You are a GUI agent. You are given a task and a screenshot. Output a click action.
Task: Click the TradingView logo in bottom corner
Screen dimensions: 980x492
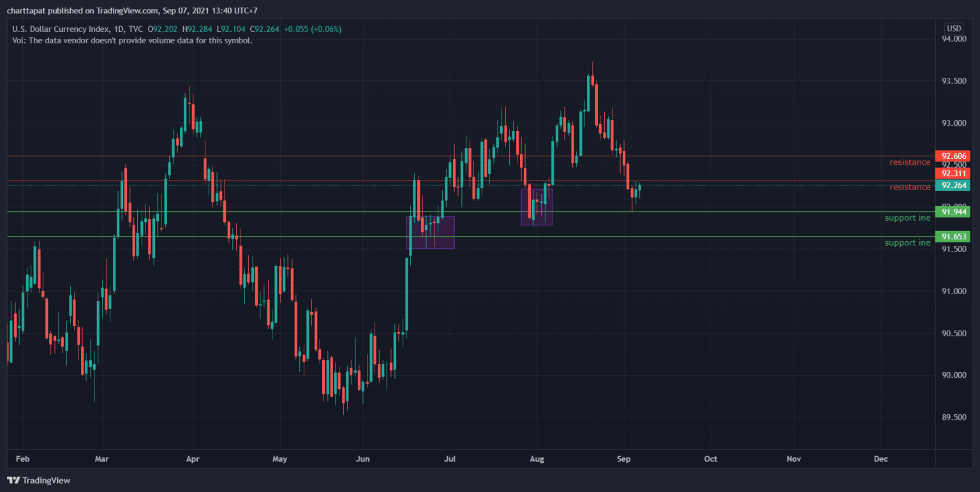pos(38,480)
